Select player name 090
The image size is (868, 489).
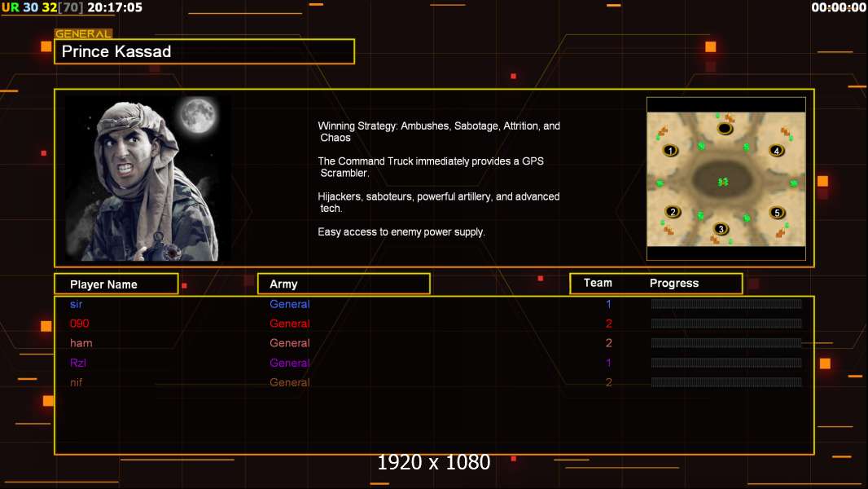[x=79, y=324]
